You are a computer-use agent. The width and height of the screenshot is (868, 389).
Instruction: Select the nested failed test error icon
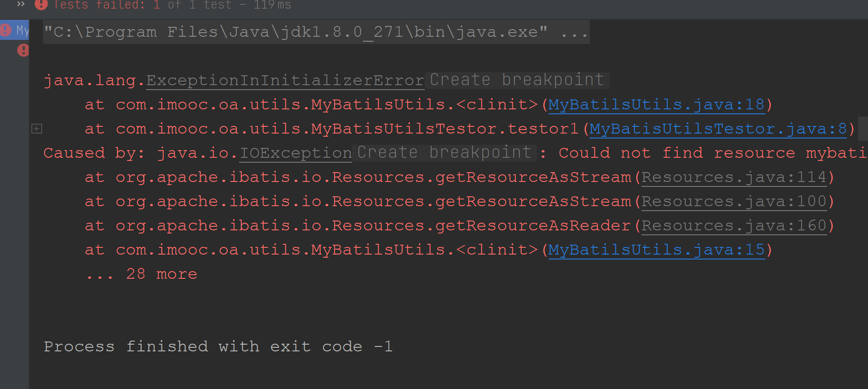23,50
